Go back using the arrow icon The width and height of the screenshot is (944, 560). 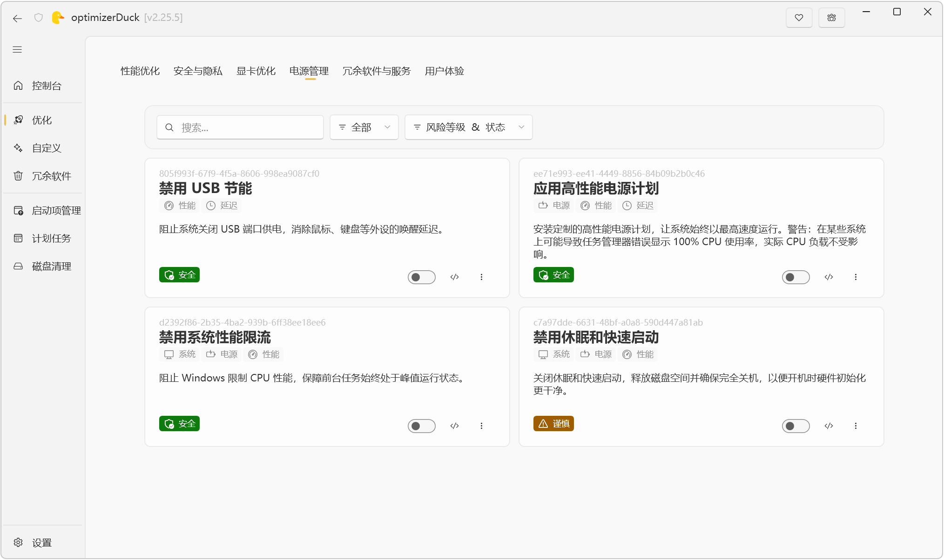coord(17,18)
